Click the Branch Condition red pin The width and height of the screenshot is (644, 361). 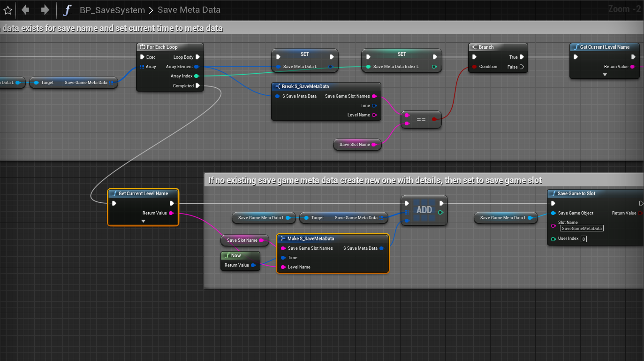click(475, 67)
